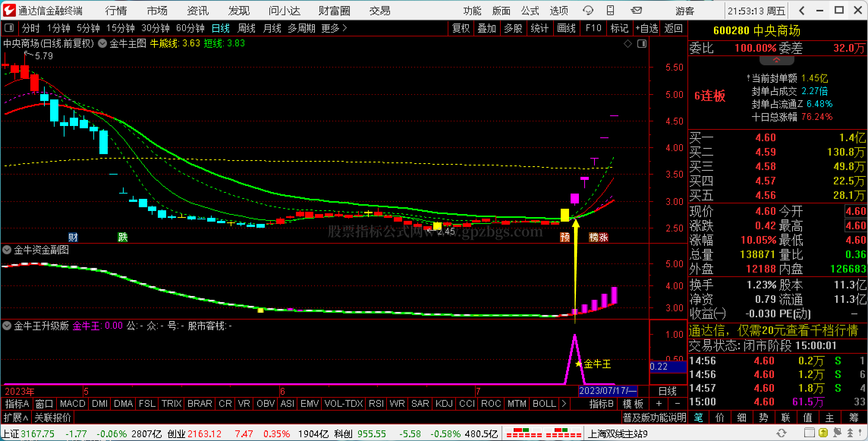Click the 2023/07/17 date marker

click(608, 391)
